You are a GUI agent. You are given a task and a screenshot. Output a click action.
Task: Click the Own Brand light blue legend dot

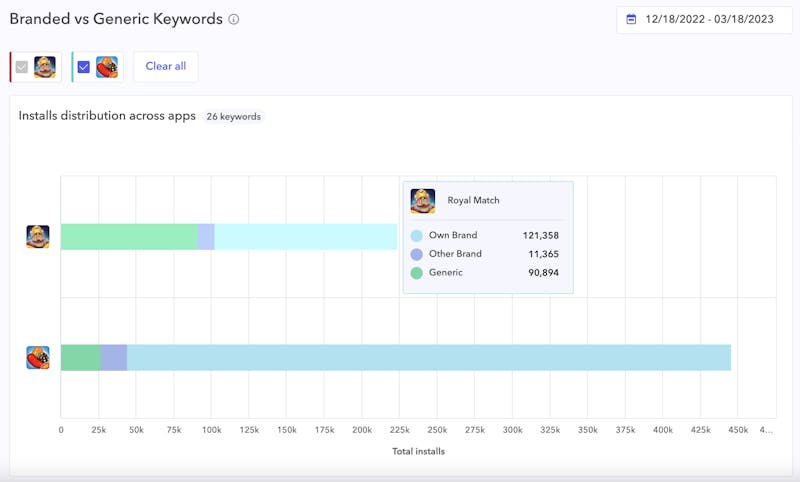(416, 236)
